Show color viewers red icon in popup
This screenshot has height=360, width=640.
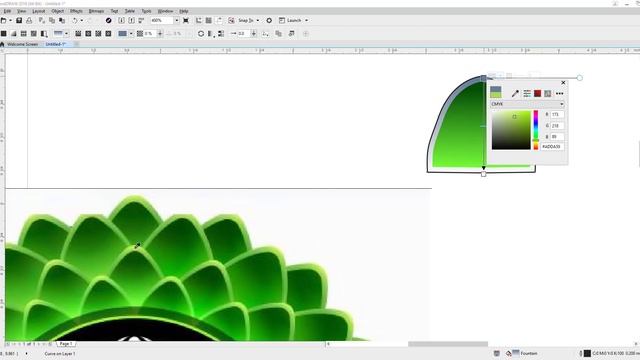coord(538,93)
